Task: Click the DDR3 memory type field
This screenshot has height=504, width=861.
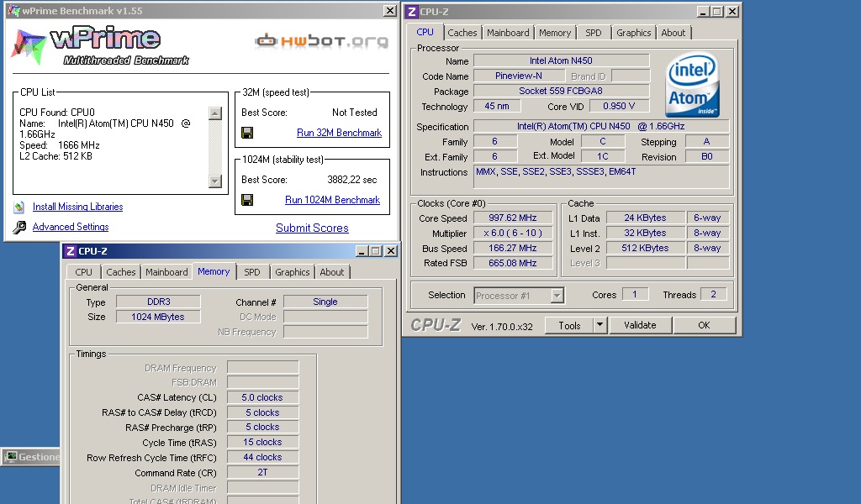Action: (158, 302)
